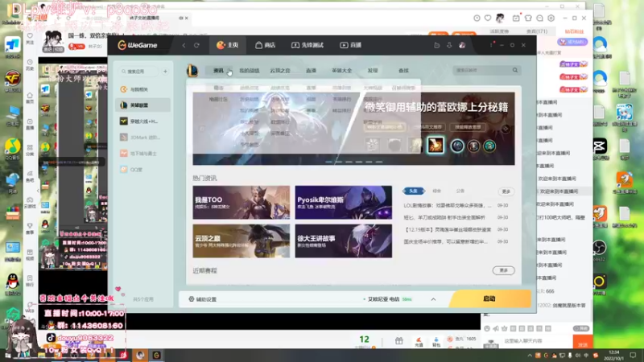This screenshot has height=362, width=644.
Task: Click the taskbar clock showing 12:34
Action: pos(613,355)
